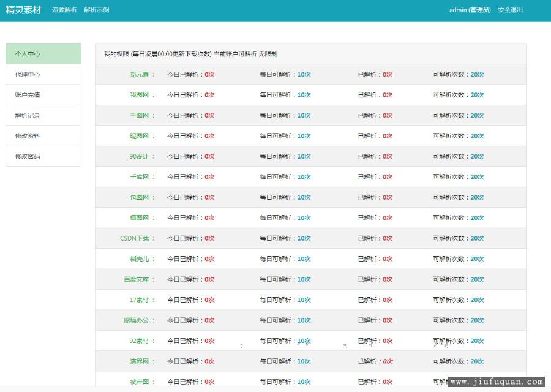The image size is (551, 392).
Task: Open 资源解析 in the top navigation
Action: [64, 10]
